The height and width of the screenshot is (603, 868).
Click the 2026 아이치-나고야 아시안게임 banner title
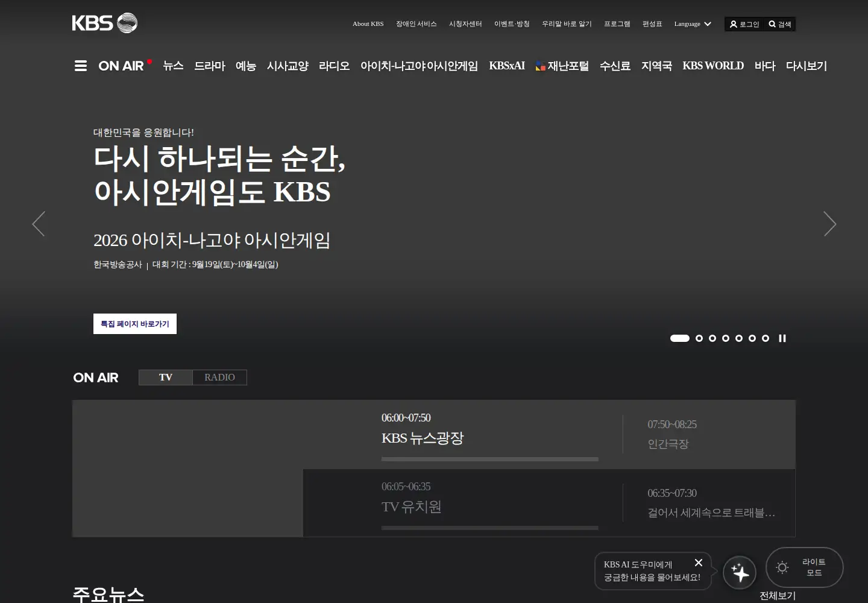[212, 241]
